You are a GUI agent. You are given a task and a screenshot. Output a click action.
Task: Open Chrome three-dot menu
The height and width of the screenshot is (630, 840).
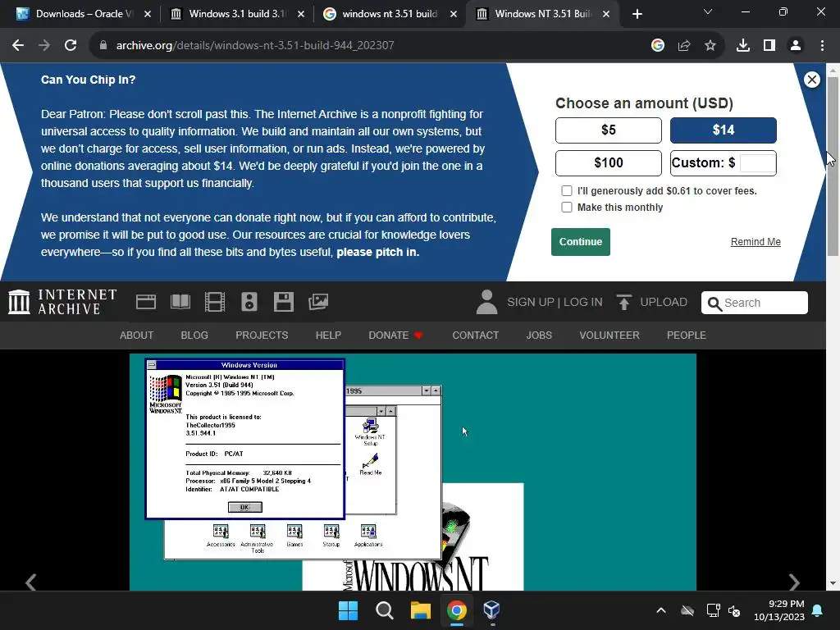coord(822,46)
